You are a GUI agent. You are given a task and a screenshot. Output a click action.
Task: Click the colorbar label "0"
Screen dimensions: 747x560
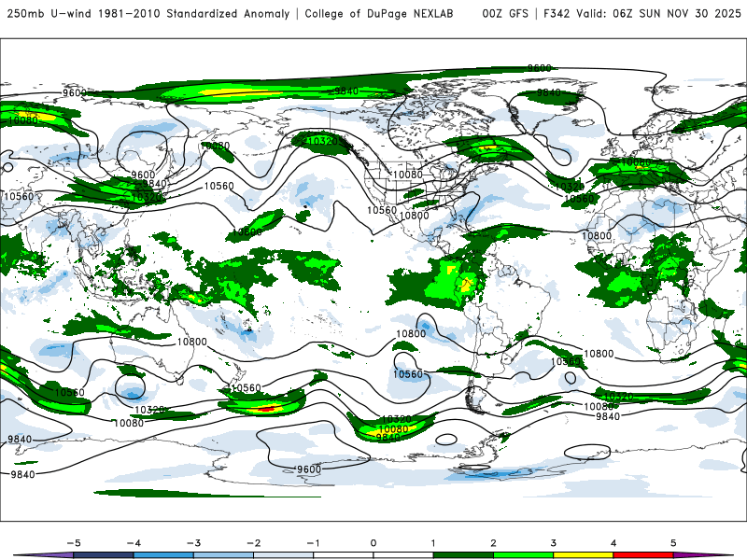(x=373, y=543)
